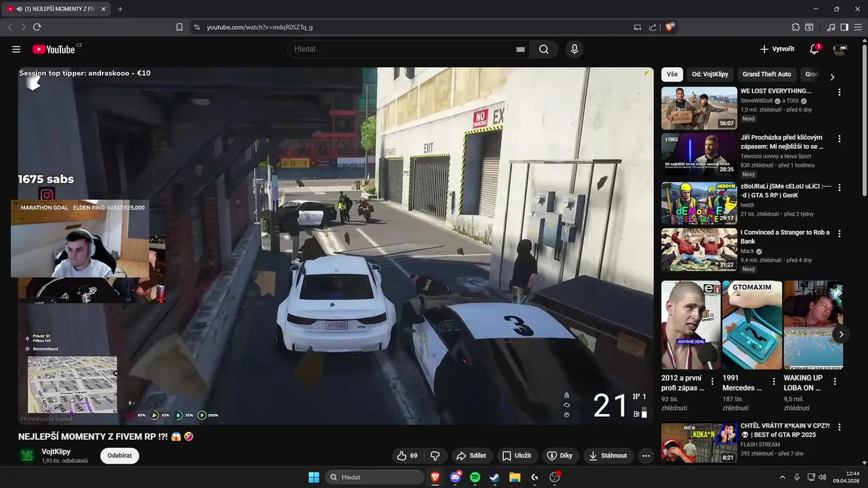Open Spotify from the taskbar
Image resolution: width=868 pixels, height=488 pixels.
475,477
